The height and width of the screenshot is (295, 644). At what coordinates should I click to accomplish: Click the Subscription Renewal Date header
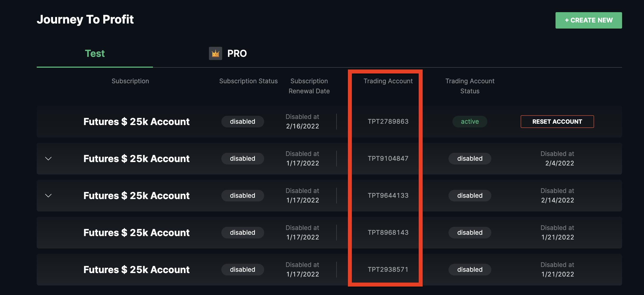click(x=309, y=86)
